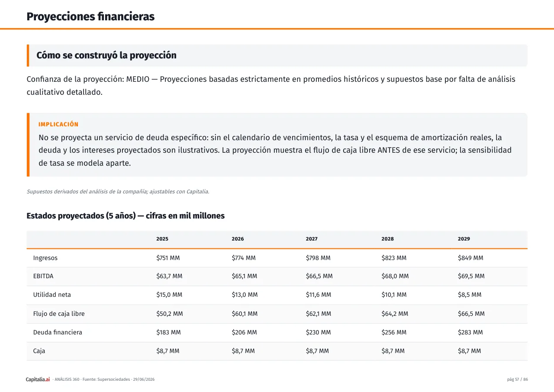This screenshot has width=554, height=392.
Task: Click the page number indicator pág 57 / 86
Action: tap(518, 379)
